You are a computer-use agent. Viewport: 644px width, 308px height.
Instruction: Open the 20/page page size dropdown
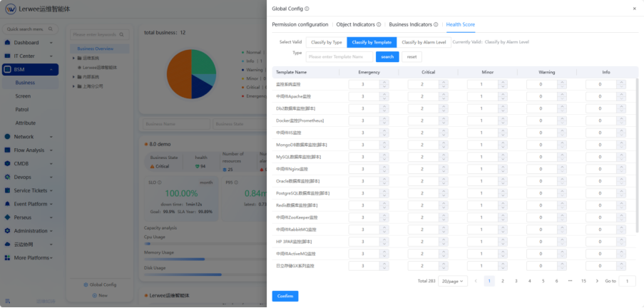(x=452, y=281)
